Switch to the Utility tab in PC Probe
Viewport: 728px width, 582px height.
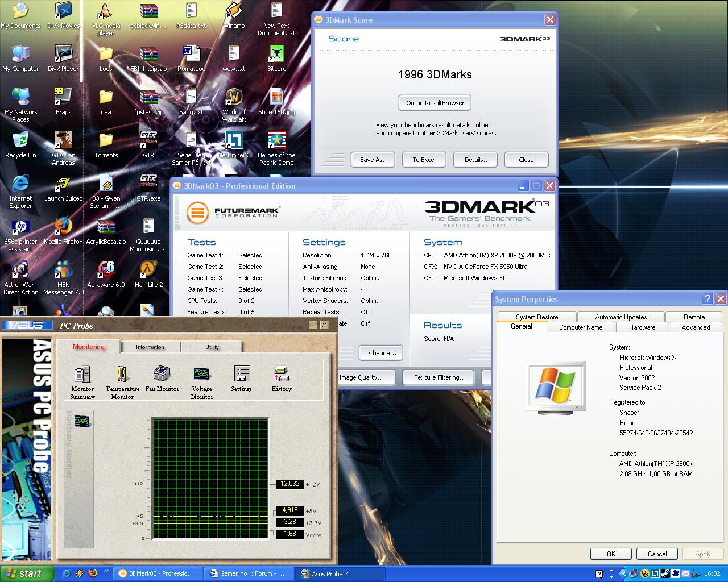click(x=212, y=347)
